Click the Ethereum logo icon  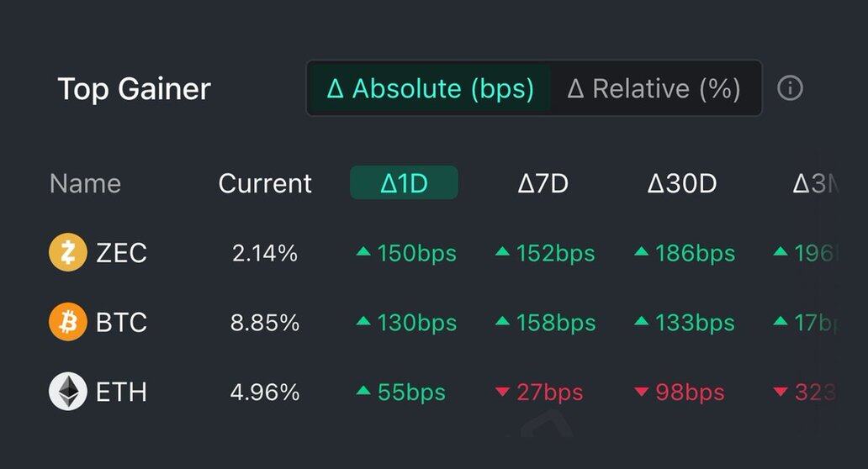(x=68, y=392)
